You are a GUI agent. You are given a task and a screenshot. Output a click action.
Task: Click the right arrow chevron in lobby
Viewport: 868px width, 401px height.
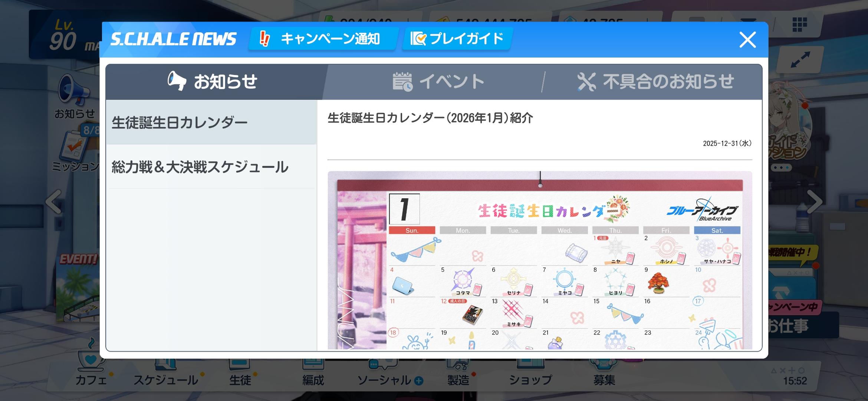coord(815,202)
